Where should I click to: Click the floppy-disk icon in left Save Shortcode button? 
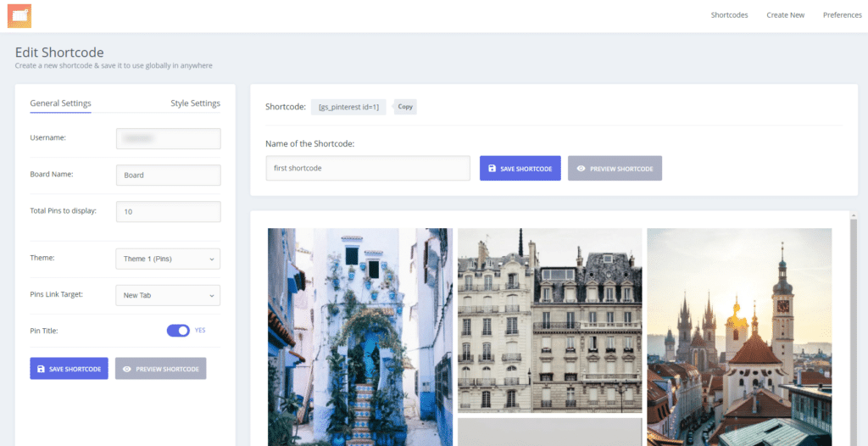pos(41,369)
